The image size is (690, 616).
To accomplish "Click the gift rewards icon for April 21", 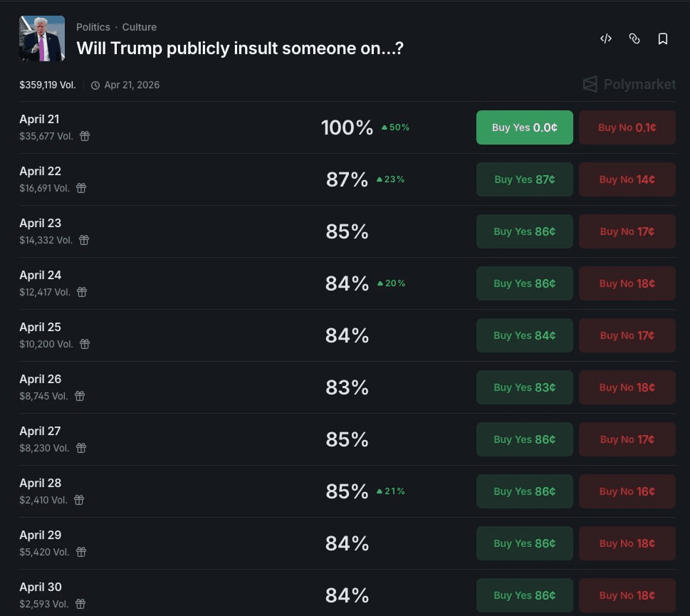I will click(x=85, y=136).
